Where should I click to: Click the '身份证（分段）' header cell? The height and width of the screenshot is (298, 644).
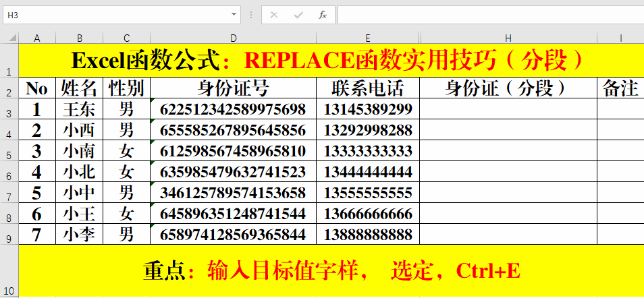tap(508, 88)
